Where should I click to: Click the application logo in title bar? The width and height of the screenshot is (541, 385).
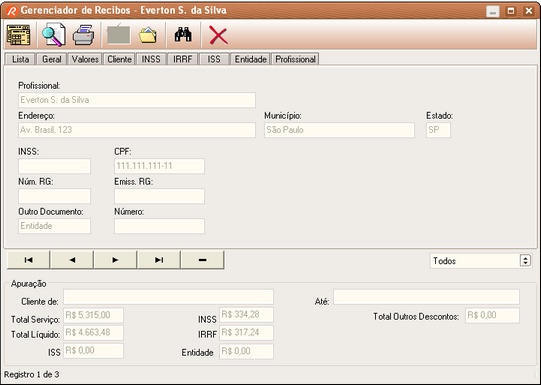click(11, 11)
